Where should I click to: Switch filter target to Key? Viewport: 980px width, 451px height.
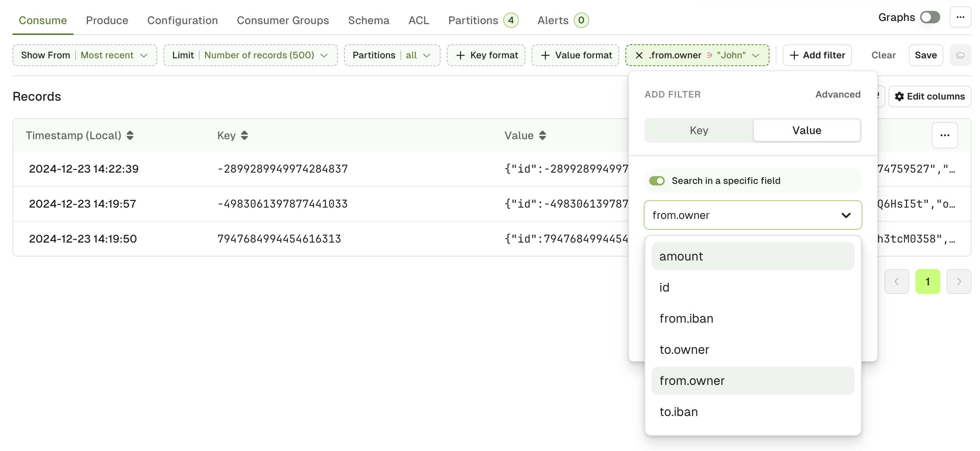[x=699, y=130]
